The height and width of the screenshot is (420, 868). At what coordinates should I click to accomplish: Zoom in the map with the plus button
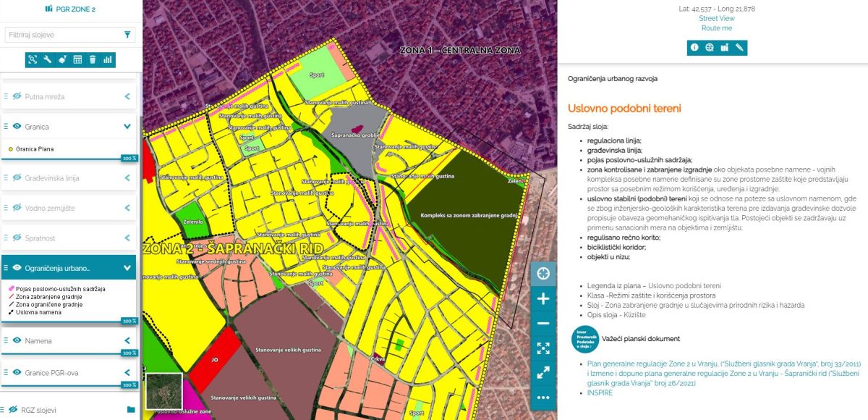pos(543,298)
